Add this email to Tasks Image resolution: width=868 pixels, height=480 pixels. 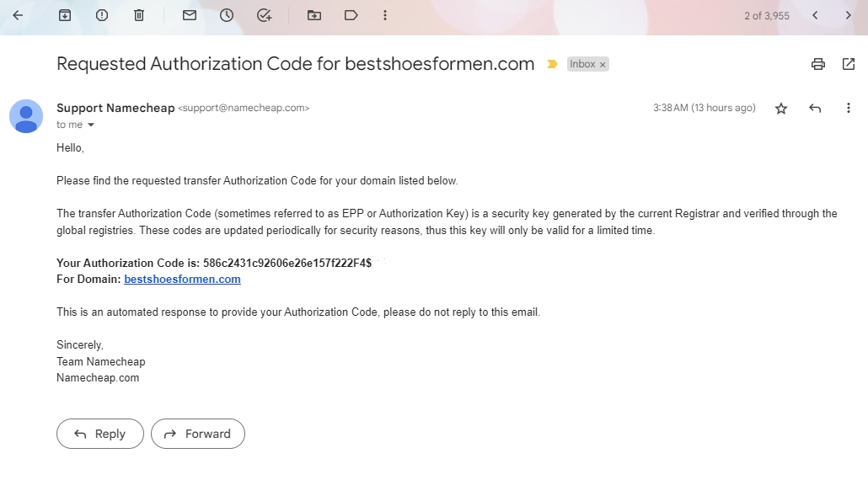(264, 15)
